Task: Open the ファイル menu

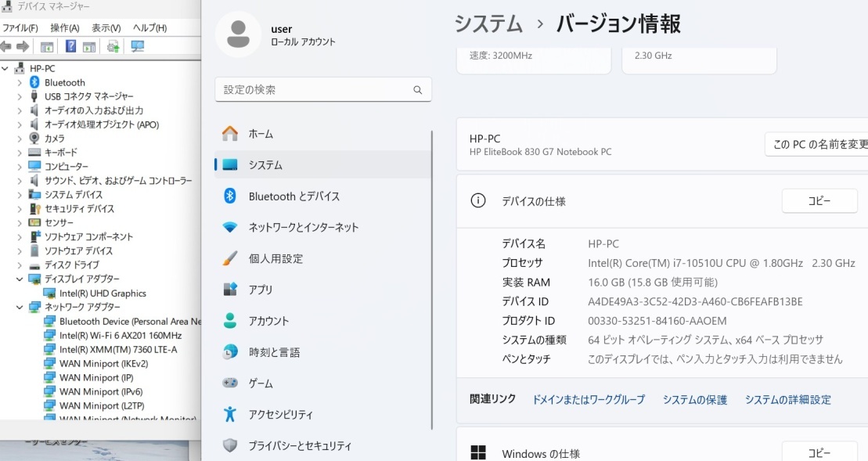Action: coord(20,27)
